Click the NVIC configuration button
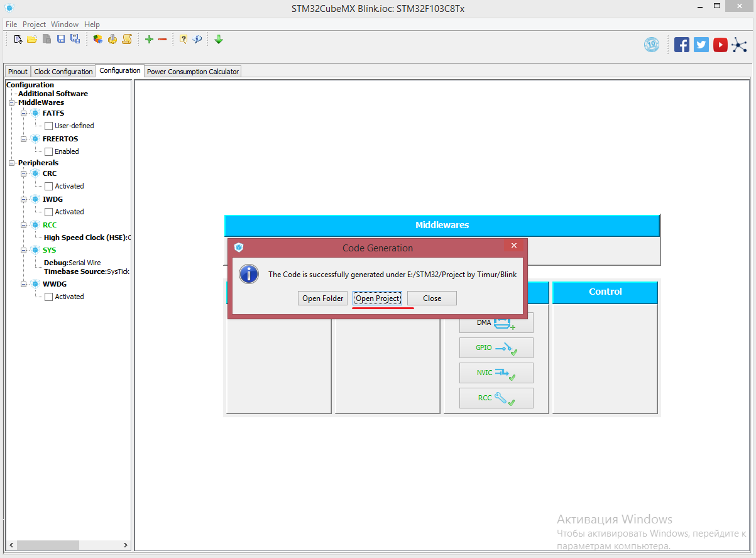The width and height of the screenshot is (756, 558). 496,373
